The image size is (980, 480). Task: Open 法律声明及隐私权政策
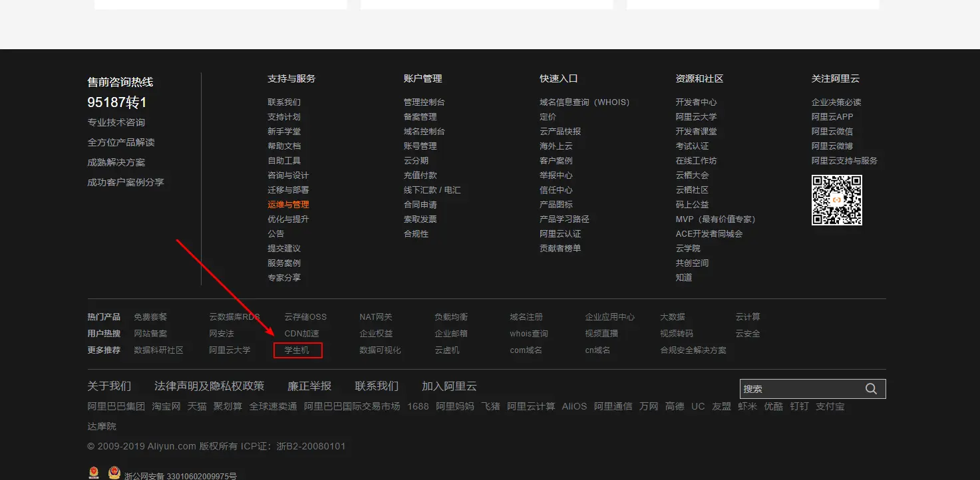click(210, 386)
